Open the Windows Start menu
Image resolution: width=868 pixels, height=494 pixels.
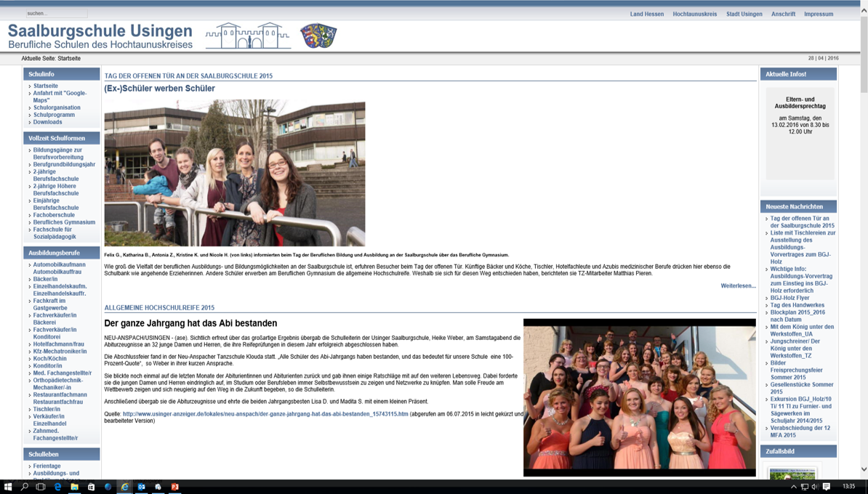pyautogui.click(x=8, y=487)
